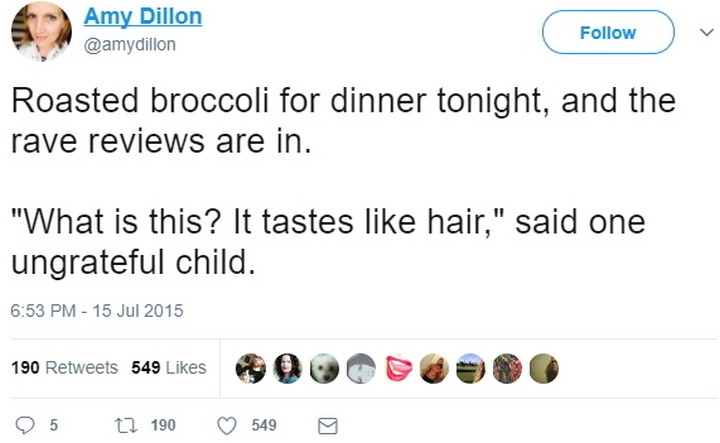Image resolution: width=720 pixels, height=443 pixels.
Task: Open the red lips liker avatar
Action: [398, 368]
